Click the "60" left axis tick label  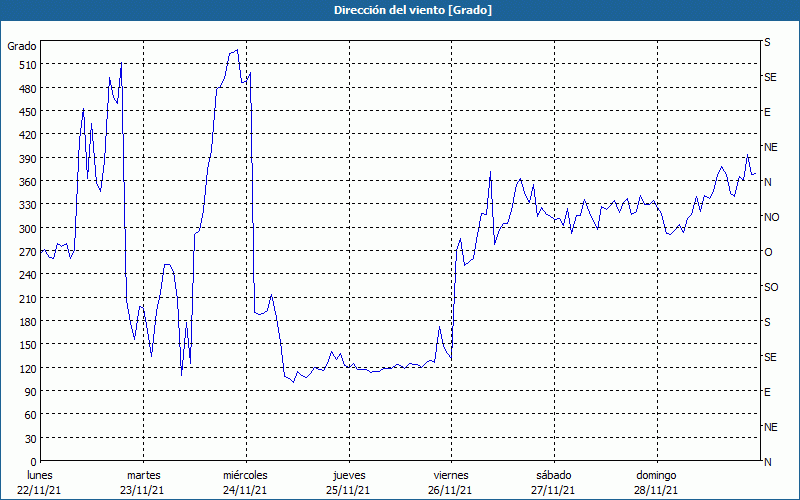click(31, 415)
